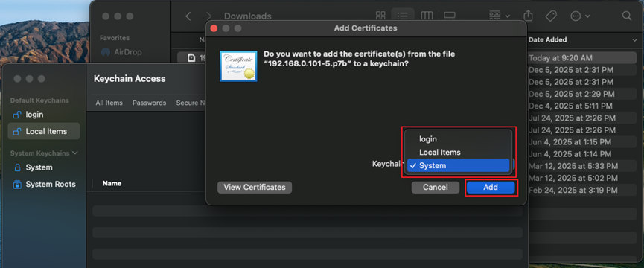Select login keychain in Keychain Access sidebar

tap(43, 115)
